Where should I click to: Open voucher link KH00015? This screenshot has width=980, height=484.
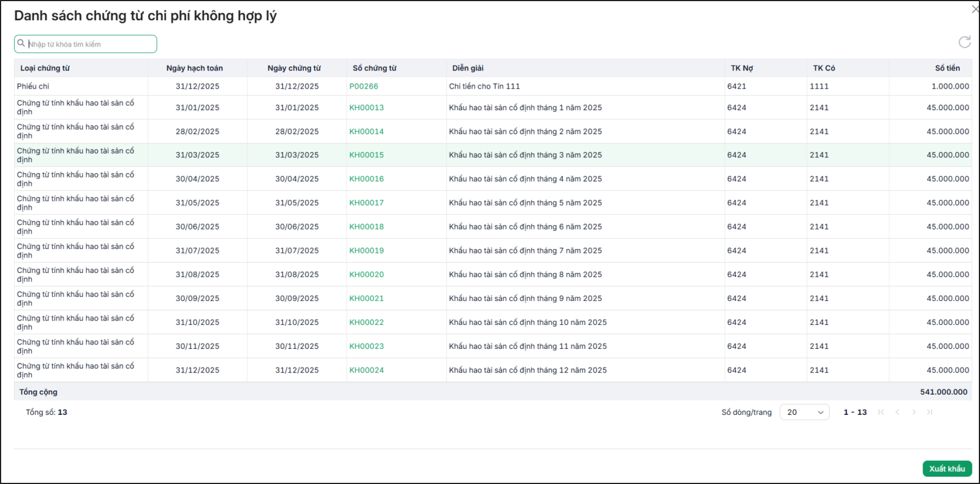click(x=366, y=155)
